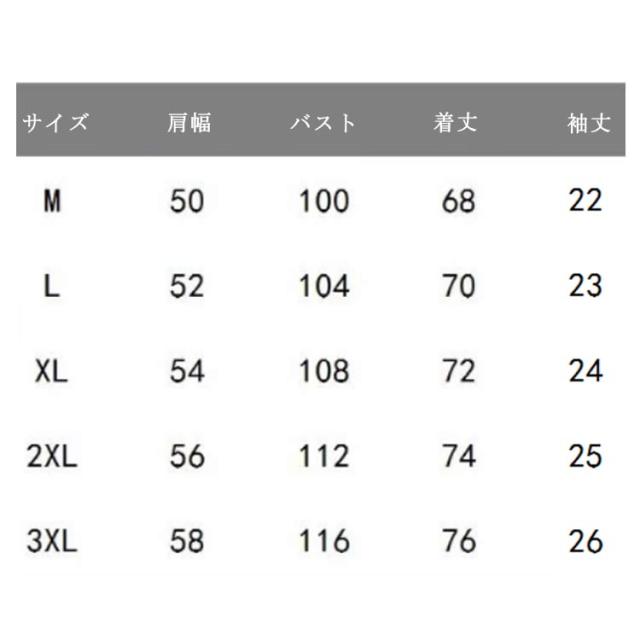Image resolution: width=640 pixels, height=640 pixels.
Task: Select bust value 104 in L row
Action: 324,287
